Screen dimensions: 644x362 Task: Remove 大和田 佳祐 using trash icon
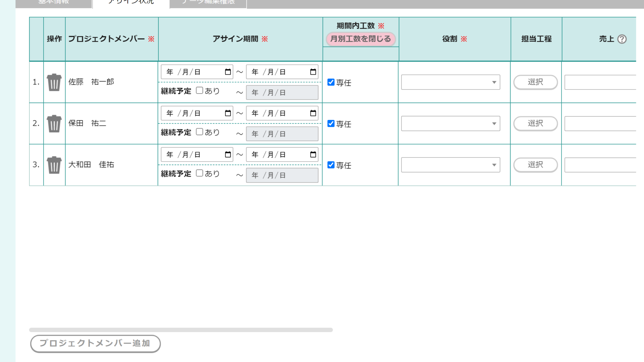54,165
